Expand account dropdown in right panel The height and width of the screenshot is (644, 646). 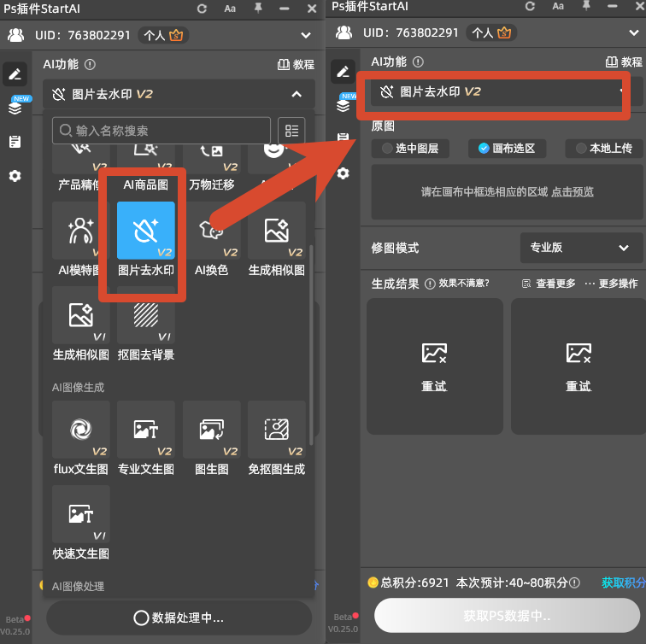pos(634,33)
